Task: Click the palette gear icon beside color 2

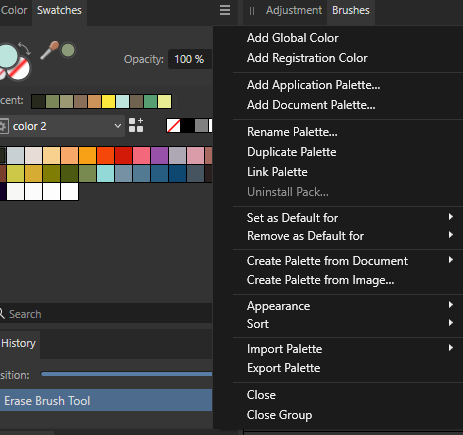Action: (x=3, y=126)
